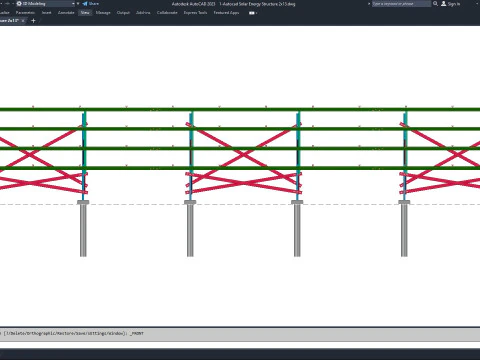Click the search keyword input field
The image size is (480, 360).
pos(401,4)
